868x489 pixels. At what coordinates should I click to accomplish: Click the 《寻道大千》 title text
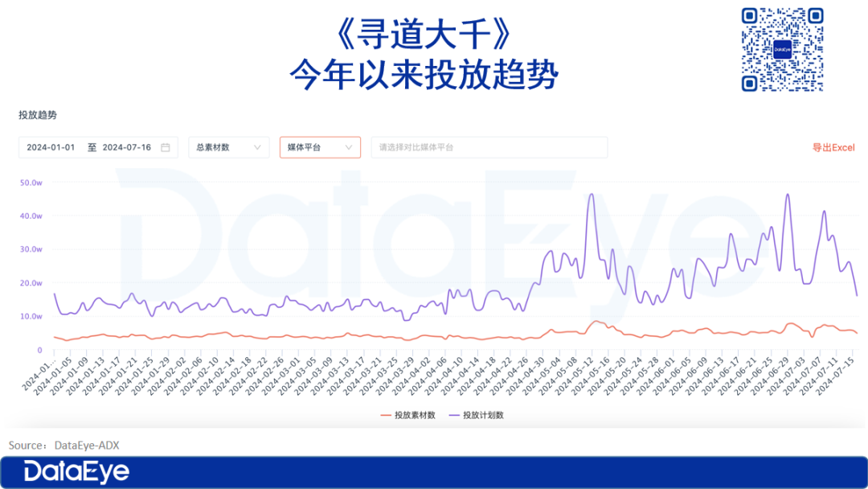[x=423, y=35]
